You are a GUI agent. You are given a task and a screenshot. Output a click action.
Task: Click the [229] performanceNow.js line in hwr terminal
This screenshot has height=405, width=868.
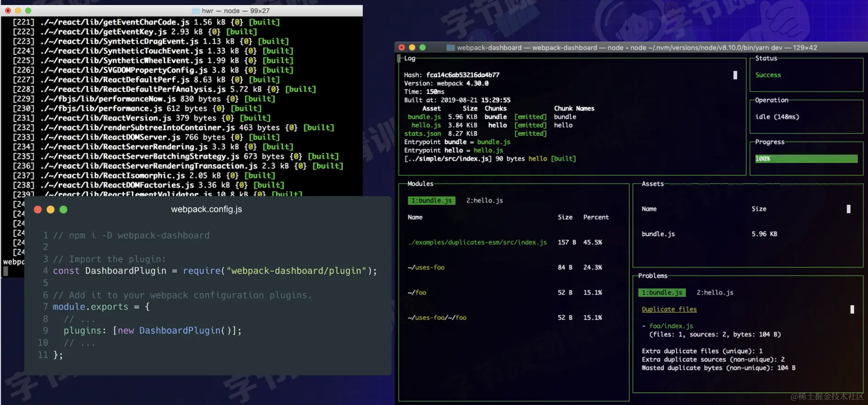pyautogui.click(x=144, y=99)
